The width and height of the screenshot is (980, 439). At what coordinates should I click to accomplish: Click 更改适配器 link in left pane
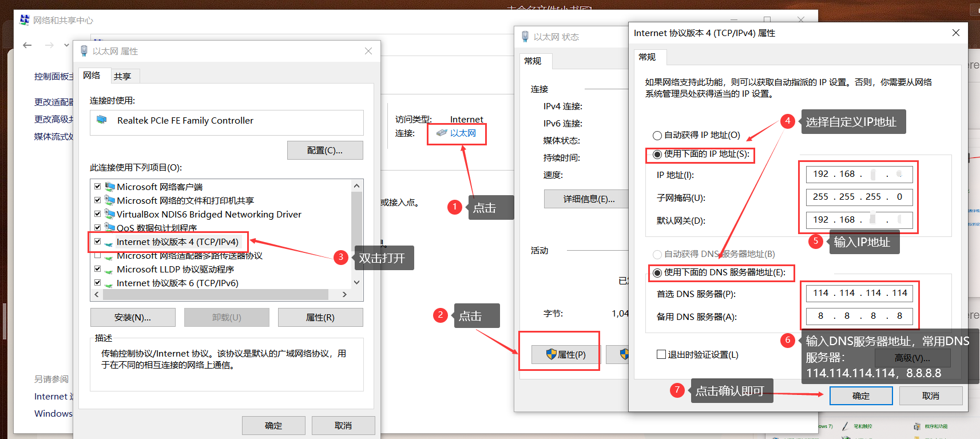54,102
